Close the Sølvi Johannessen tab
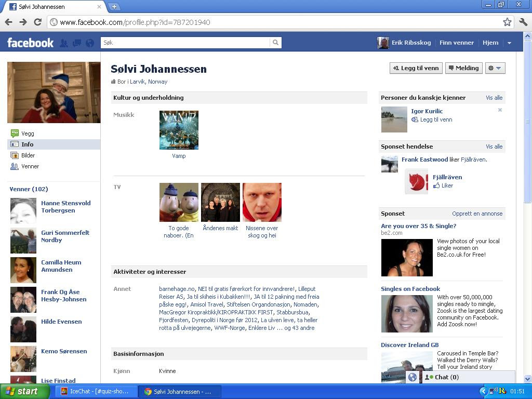532x399 pixels. coord(99,6)
